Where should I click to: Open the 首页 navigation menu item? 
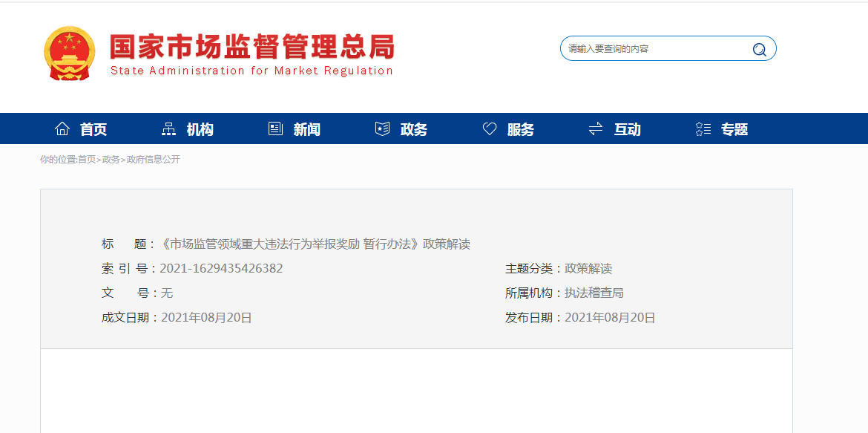[x=93, y=130]
